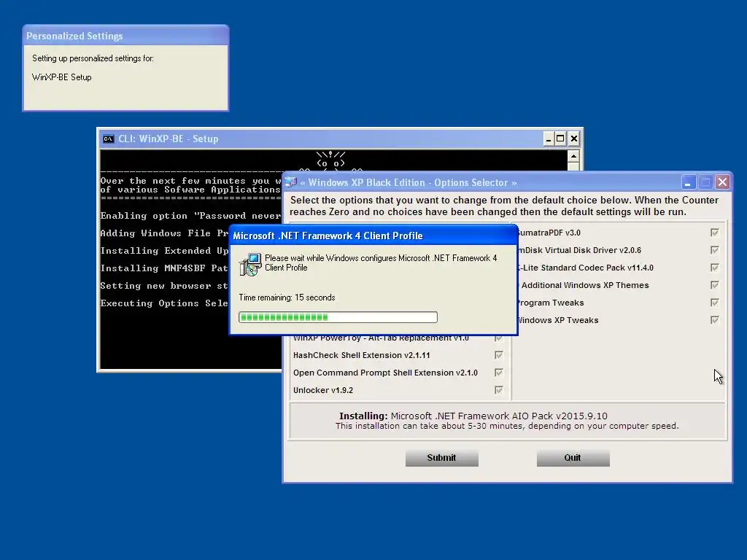Click the Personalized Settings title bar
747x560 pixels.
pos(125,36)
